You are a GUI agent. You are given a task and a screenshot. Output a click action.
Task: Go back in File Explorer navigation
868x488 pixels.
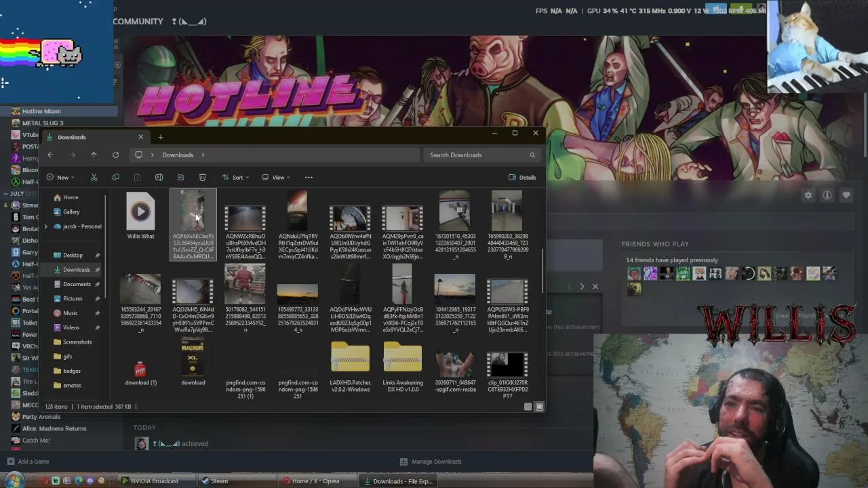pyautogui.click(x=50, y=155)
